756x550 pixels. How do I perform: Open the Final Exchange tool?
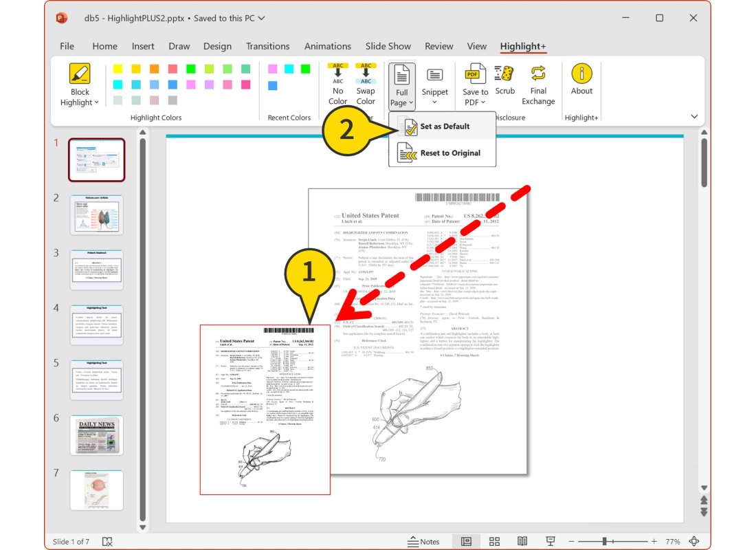point(538,85)
